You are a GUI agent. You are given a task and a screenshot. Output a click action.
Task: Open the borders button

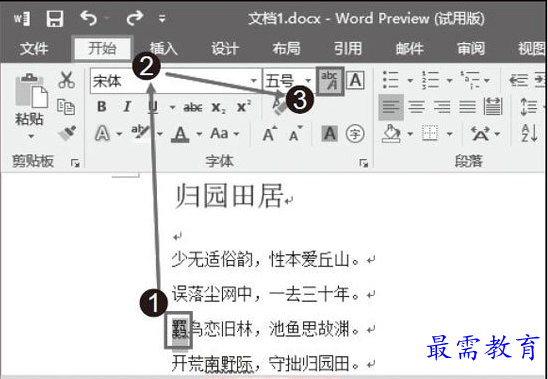tap(431, 134)
